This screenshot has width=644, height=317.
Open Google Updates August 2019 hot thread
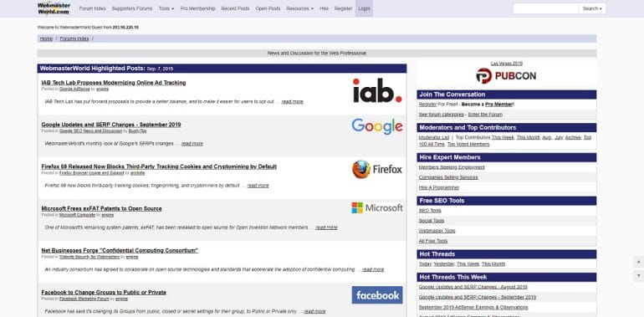tap(473, 287)
